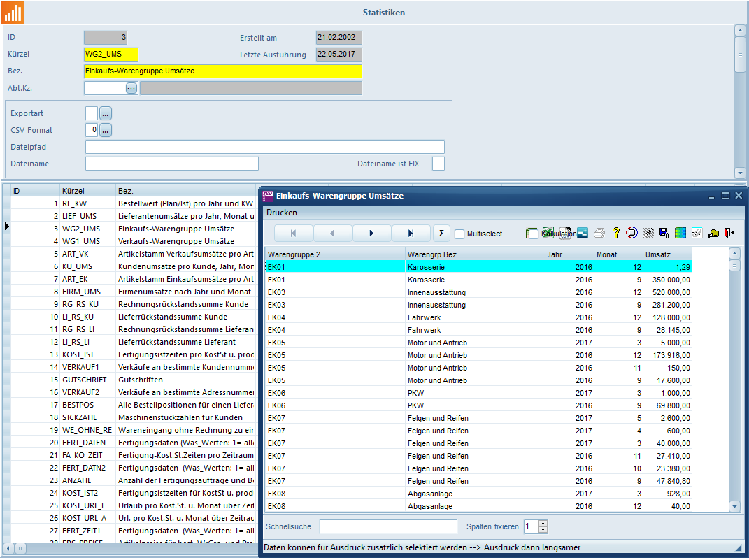Click the sum (Σ) toolbar button
749x560 pixels.
[441, 234]
